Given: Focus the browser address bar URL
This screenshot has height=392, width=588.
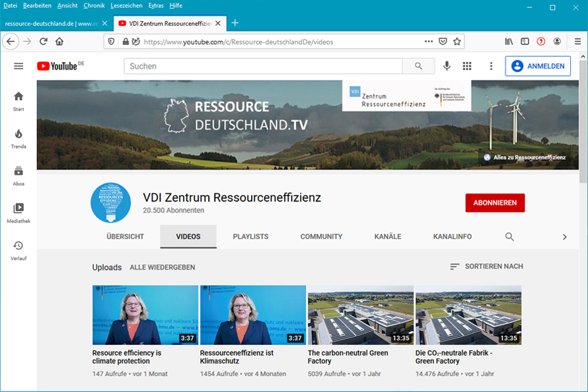Looking at the screenshot, I should coord(239,42).
